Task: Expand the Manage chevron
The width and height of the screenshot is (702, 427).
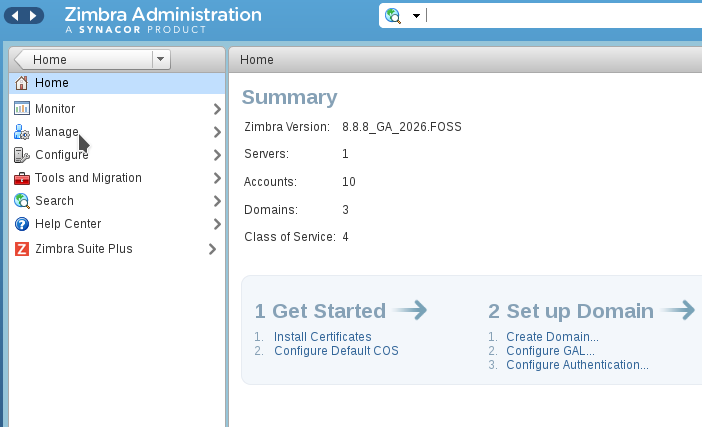Action: pyautogui.click(x=217, y=132)
